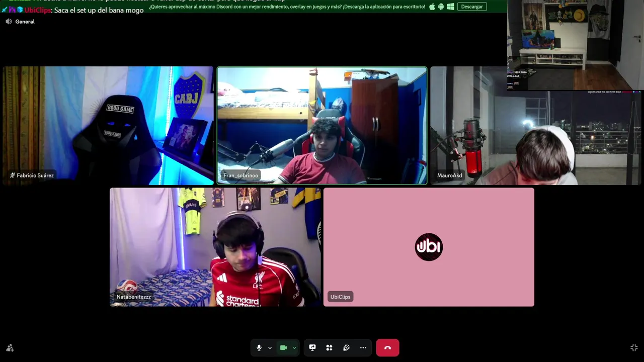Click the top-right room camera overlay
Image resolution: width=644 pixels, height=362 pixels.
click(x=576, y=45)
